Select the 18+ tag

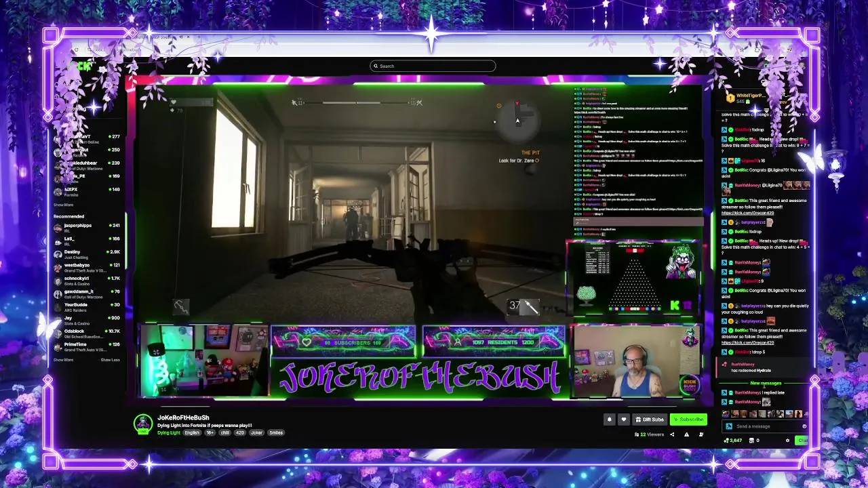[210, 432]
